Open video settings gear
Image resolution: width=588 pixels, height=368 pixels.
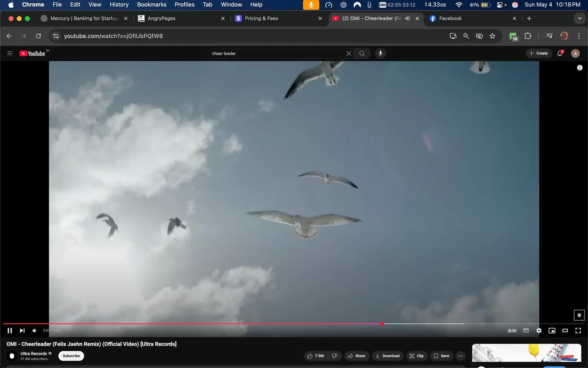pos(539,330)
